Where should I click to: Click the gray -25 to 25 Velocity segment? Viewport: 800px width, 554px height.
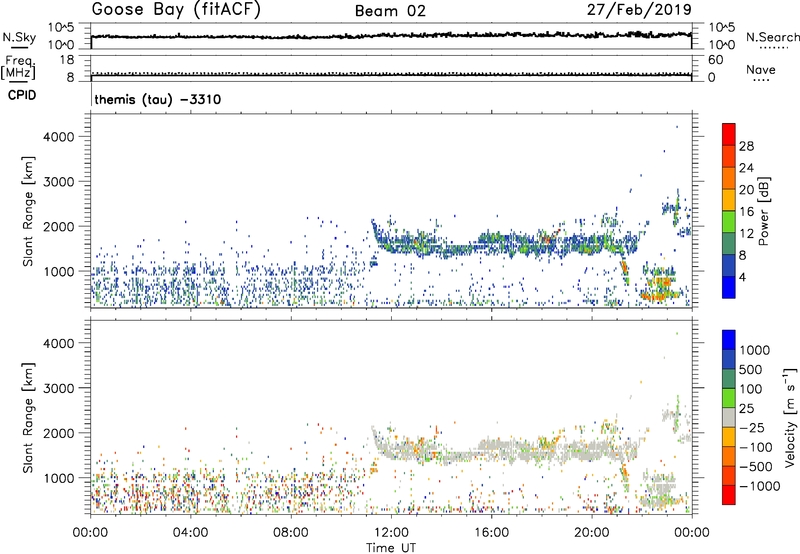[x=729, y=418]
